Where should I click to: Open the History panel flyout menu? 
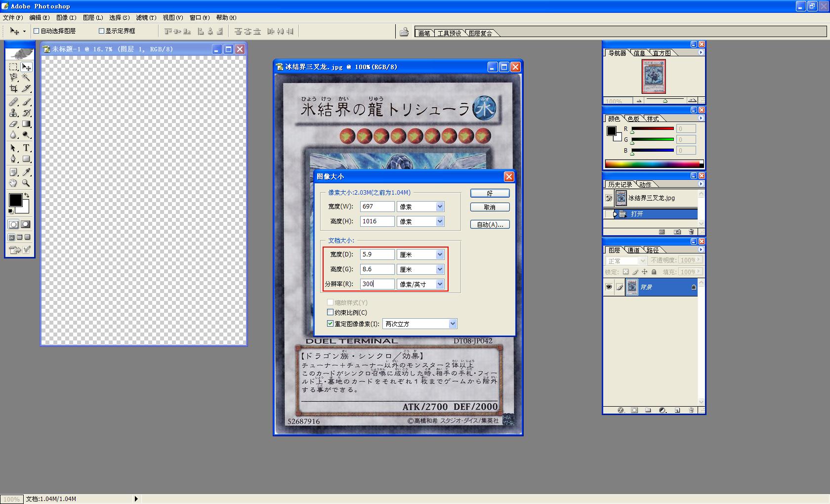(x=701, y=184)
